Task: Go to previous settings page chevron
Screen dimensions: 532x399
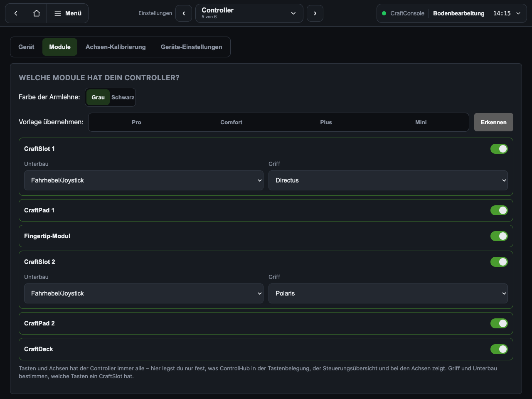Action: pos(184,13)
